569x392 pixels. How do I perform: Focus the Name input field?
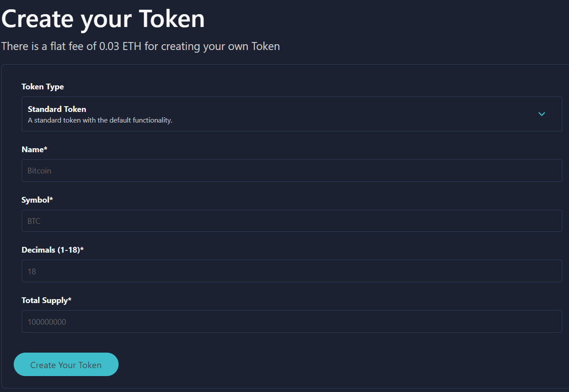pos(292,170)
